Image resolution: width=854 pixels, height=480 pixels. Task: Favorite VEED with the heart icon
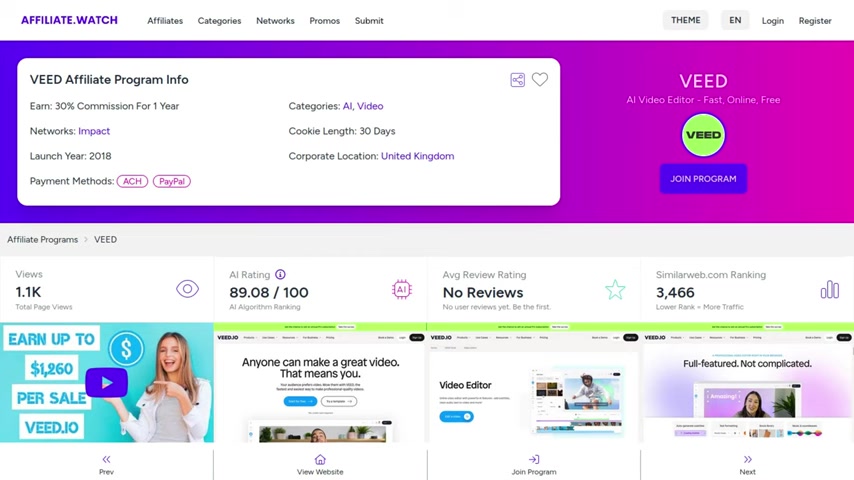point(540,80)
